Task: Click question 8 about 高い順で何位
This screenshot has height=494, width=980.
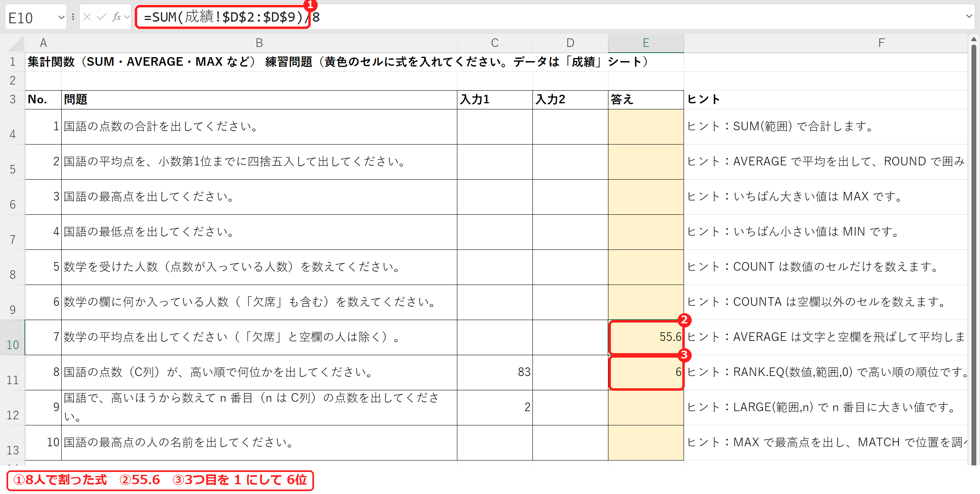Action: coord(259,372)
